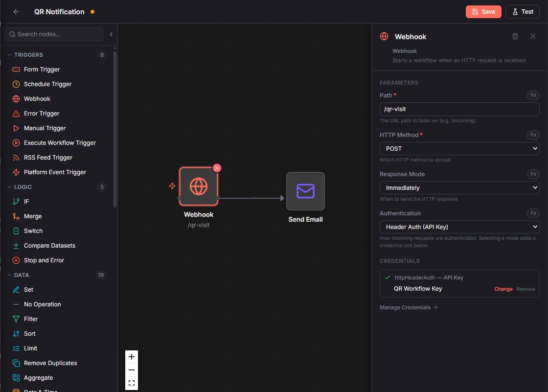This screenshot has width=548, height=392.
Task: Click the QR Notification workflow title
Action: coord(59,12)
